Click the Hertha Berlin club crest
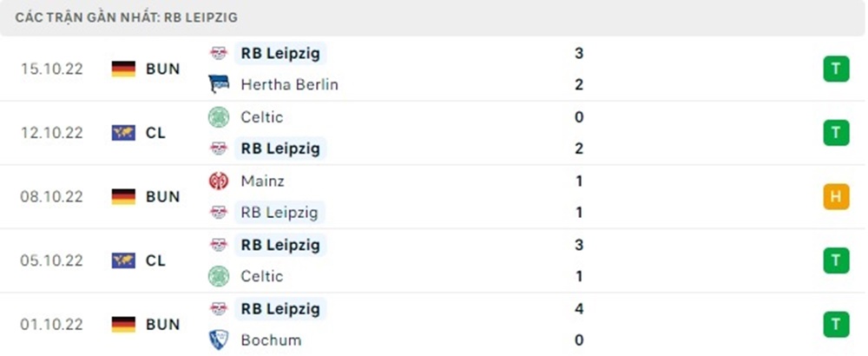The height and width of the screenshot is (356, 868). tap(219, 84)
